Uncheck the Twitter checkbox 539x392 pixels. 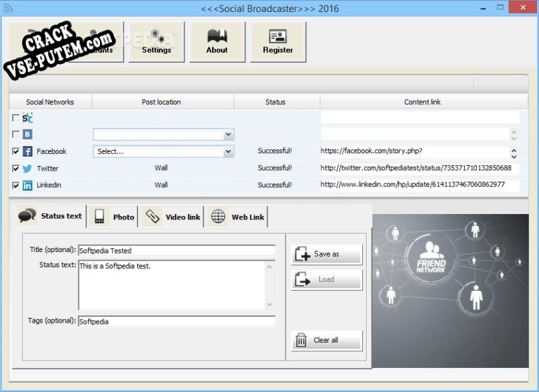[x=15, y=169]
